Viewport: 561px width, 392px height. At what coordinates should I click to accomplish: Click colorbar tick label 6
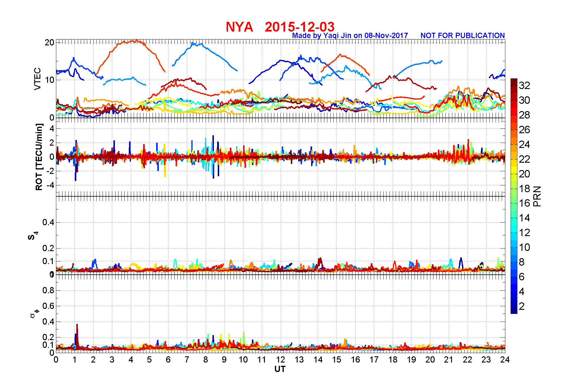tap(522, 277)
